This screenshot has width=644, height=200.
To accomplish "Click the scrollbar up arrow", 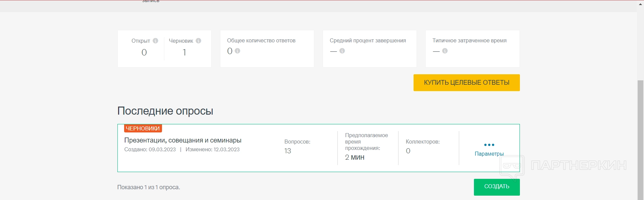I will pos(640,3).
